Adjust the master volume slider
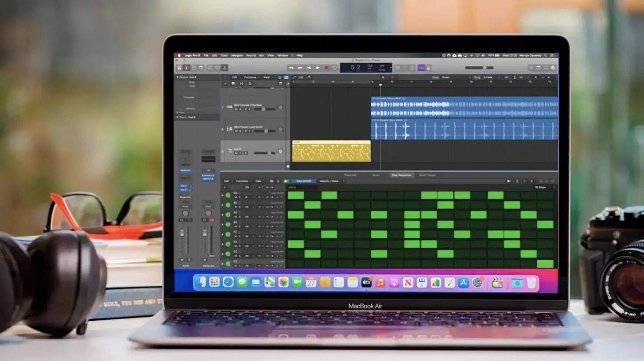The width and height of the screenshot is (644, 361). coord(479,68)
